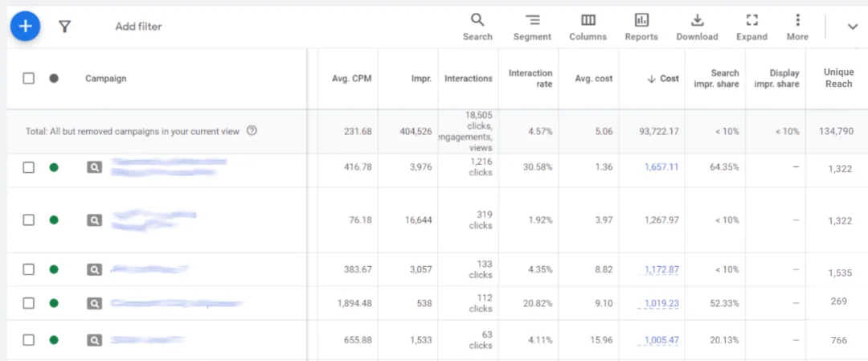This screenshot has width=868, height=361.
Task: Click cost value 1,019.23
Action: click(661, 303)
